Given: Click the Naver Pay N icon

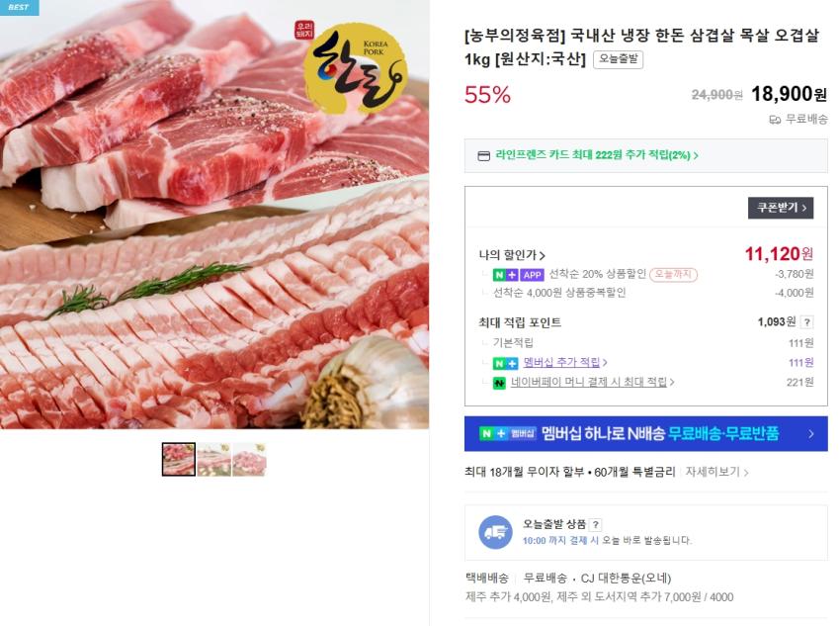Looking at the screenshot, I should [x=498, y=381].
